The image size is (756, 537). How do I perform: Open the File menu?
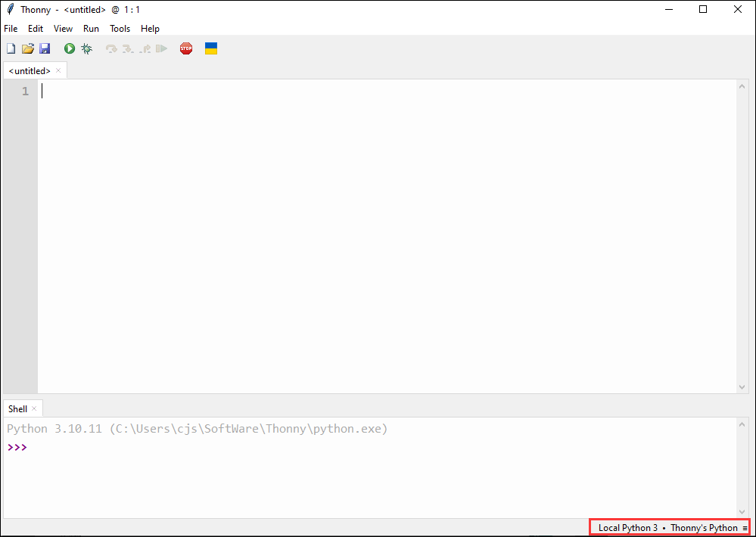click(11, 29)
